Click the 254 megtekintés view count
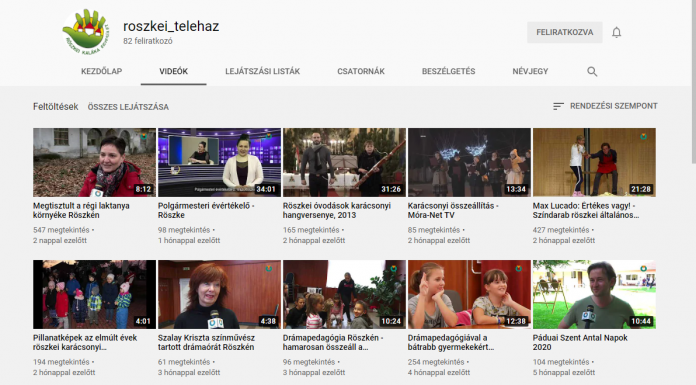Image resolution: width=696 pixels, height=385 pixels. pos(436,362)
